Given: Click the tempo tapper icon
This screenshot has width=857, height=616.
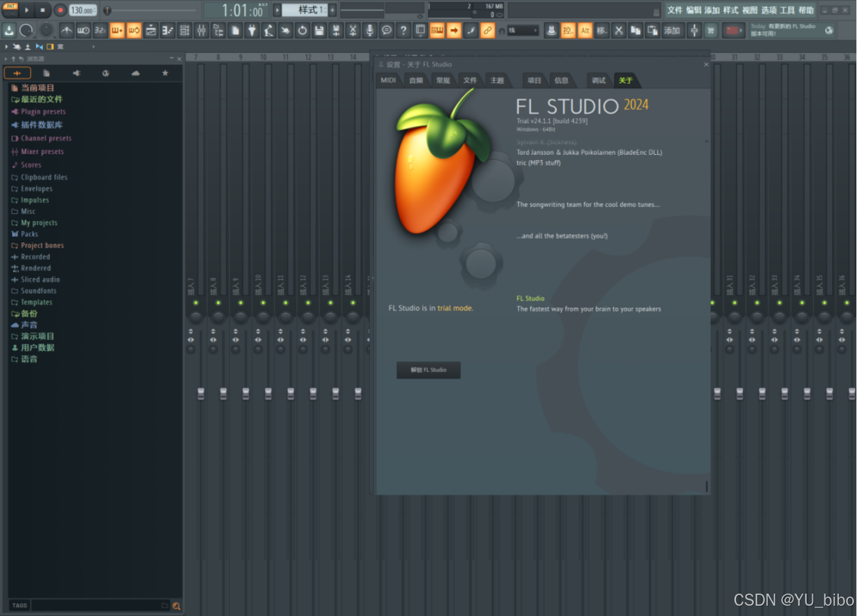Looking at the screenshot, I should click(269, 30).
